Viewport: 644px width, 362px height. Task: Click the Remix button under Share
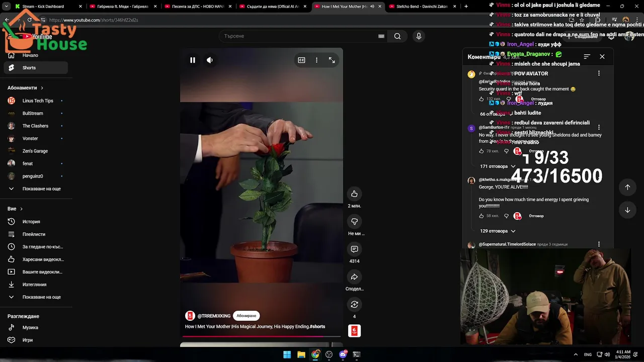pos(354,305)
